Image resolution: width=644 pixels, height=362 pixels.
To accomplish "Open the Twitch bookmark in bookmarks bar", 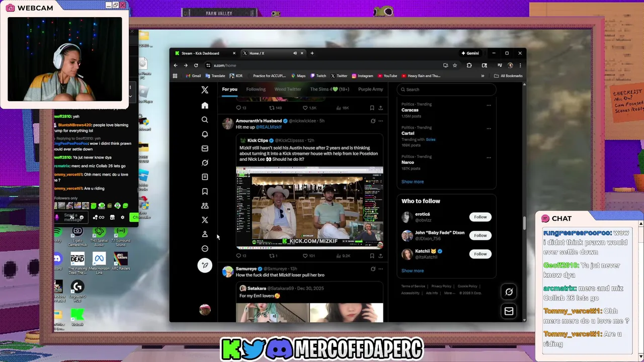I will (x=318, y=76).
